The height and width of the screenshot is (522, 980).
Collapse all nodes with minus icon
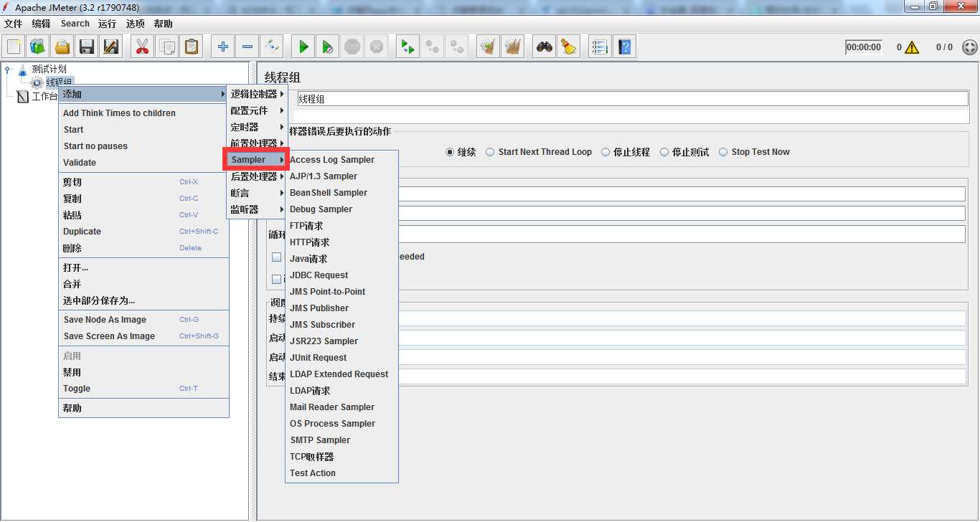(x=248, y=47)
